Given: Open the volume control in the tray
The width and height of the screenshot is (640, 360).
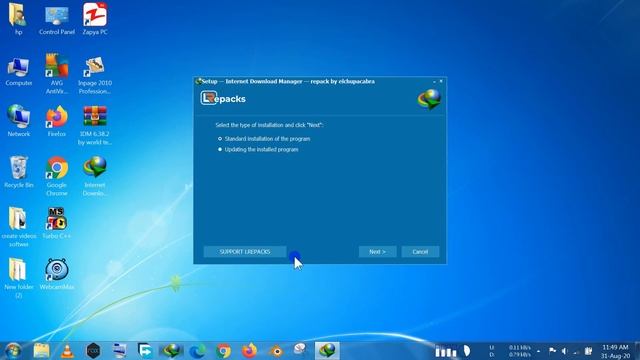Looking at the screenshot, I should click(x=564, y=351).
